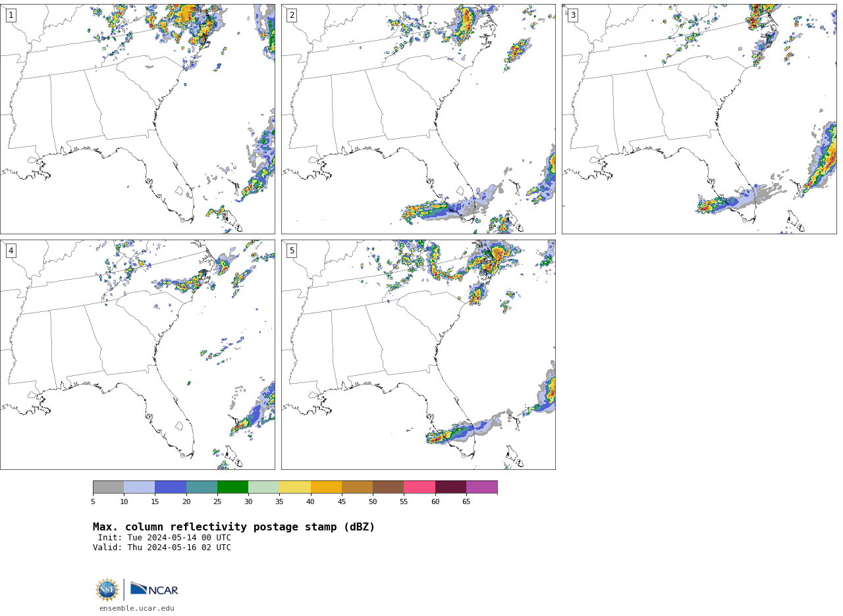
Task: Click the colorbar tick label 5
Action: pyautogui.click(x=93, y=502)
